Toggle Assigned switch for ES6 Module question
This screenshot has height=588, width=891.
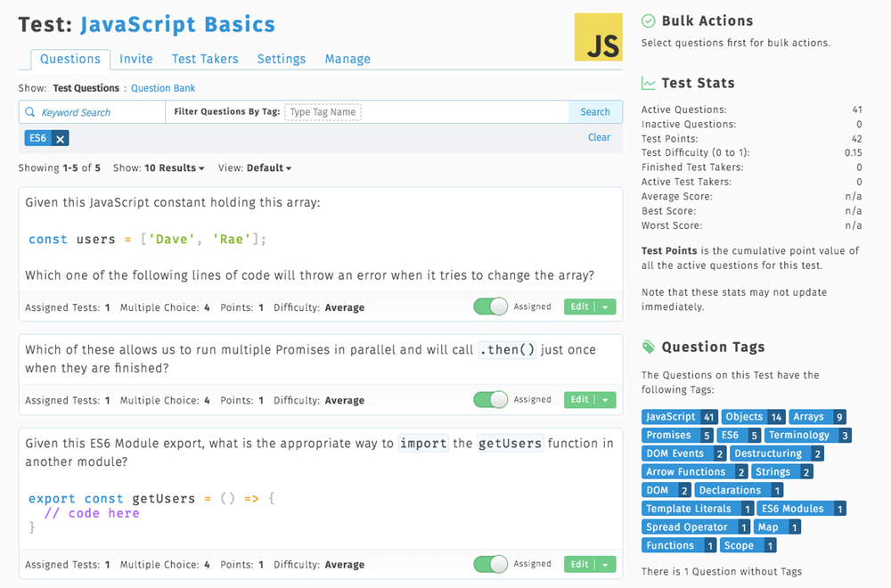click(490, 564)
